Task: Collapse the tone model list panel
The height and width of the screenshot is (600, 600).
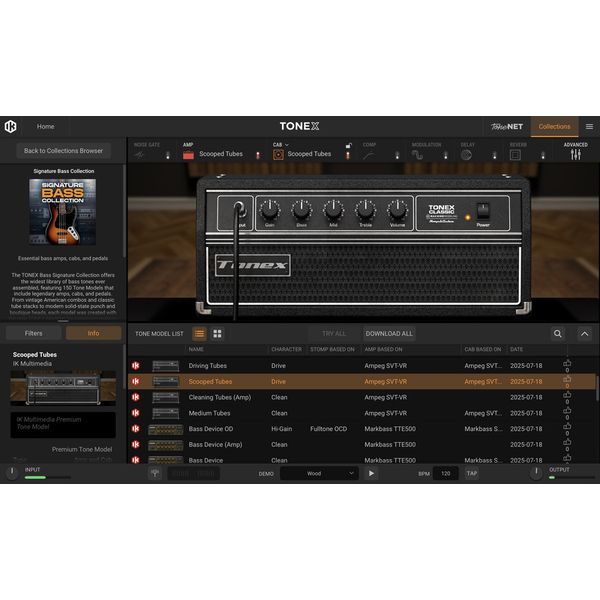Action: (x=585, y=333)
